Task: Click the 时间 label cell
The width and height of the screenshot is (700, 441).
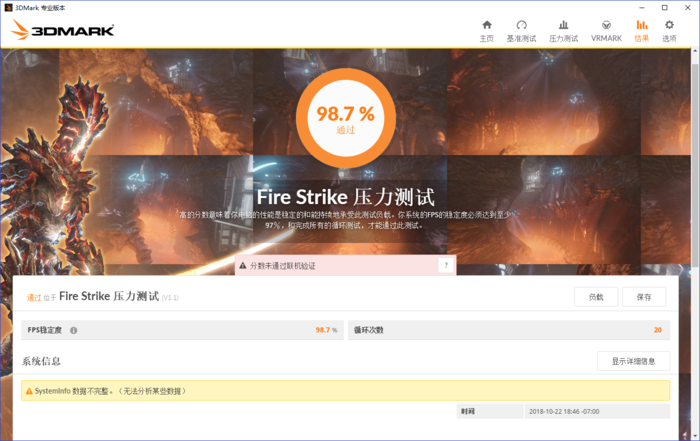Action: point(490,412)
